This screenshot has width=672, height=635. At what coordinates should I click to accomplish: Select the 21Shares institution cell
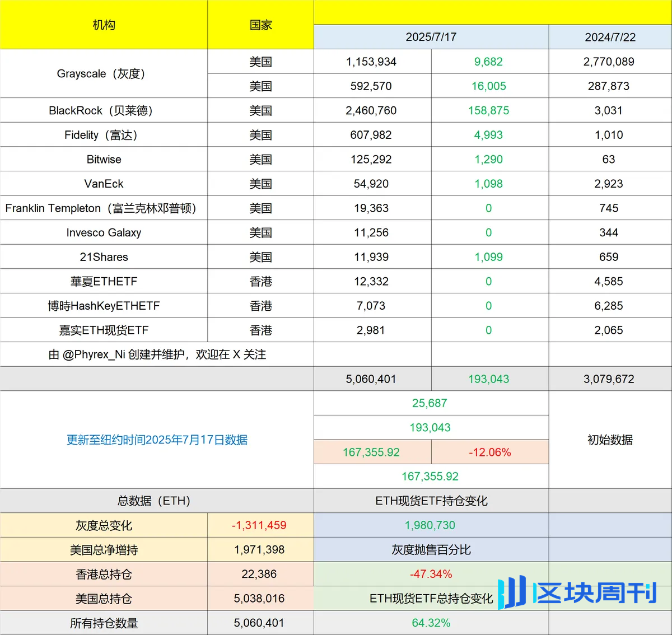coord(104,257)
